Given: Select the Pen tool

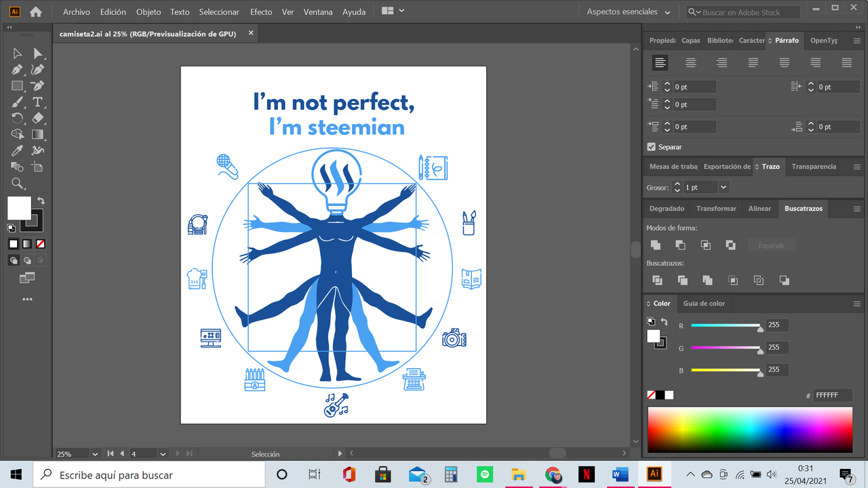Looking at the screenshot, I should (x=18, y=70).
